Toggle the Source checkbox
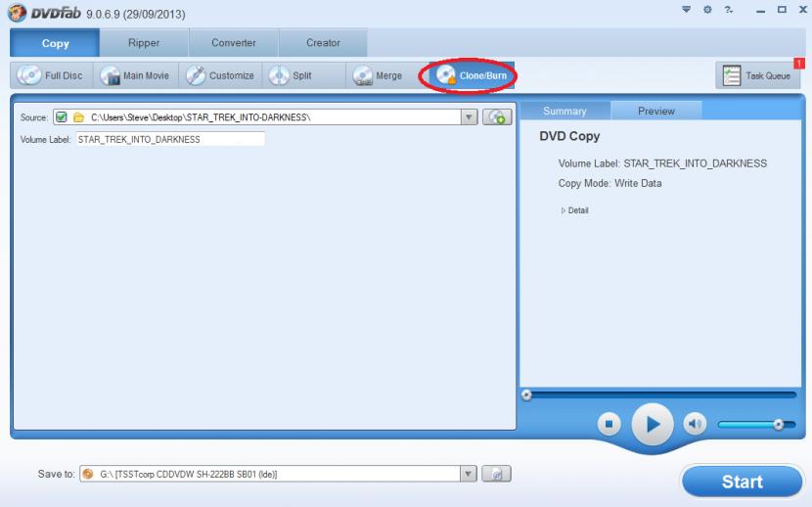This screenshot has height=507, width=812. pyautogui.click(x=61, y=117)
